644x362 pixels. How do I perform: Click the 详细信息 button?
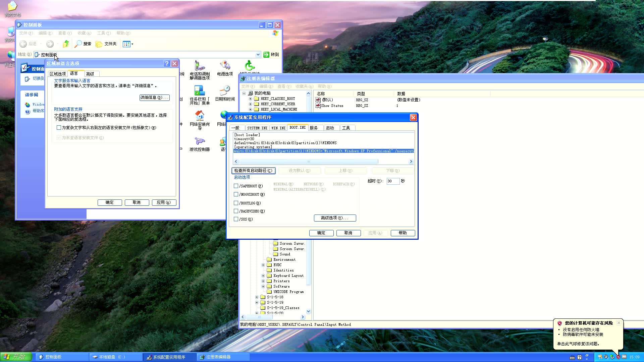[x=154, y=98]
